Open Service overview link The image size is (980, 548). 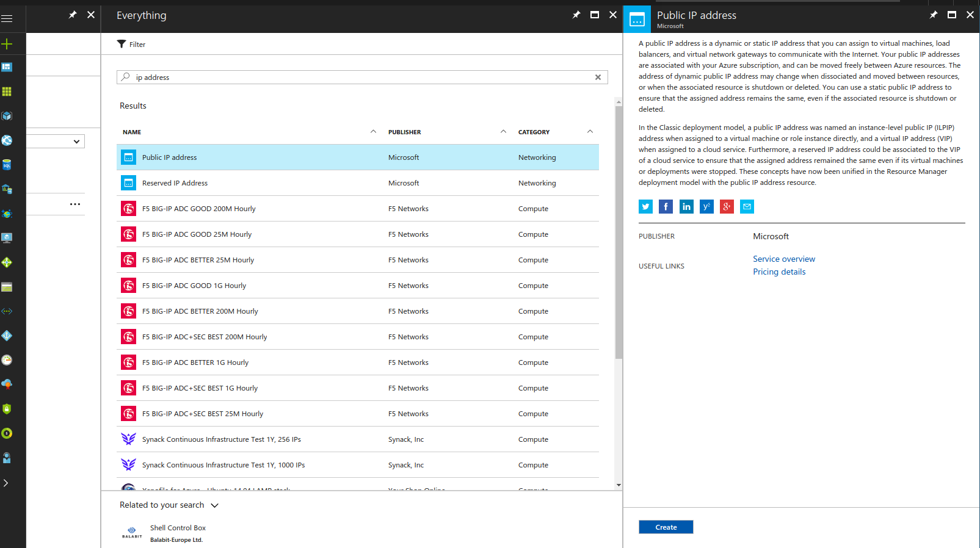coord(784,259)
